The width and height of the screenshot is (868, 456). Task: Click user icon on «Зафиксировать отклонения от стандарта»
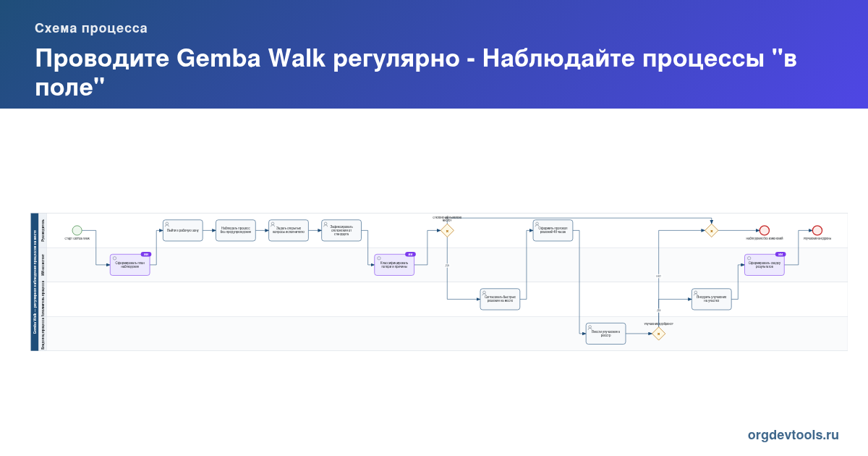tap(325, 224)
